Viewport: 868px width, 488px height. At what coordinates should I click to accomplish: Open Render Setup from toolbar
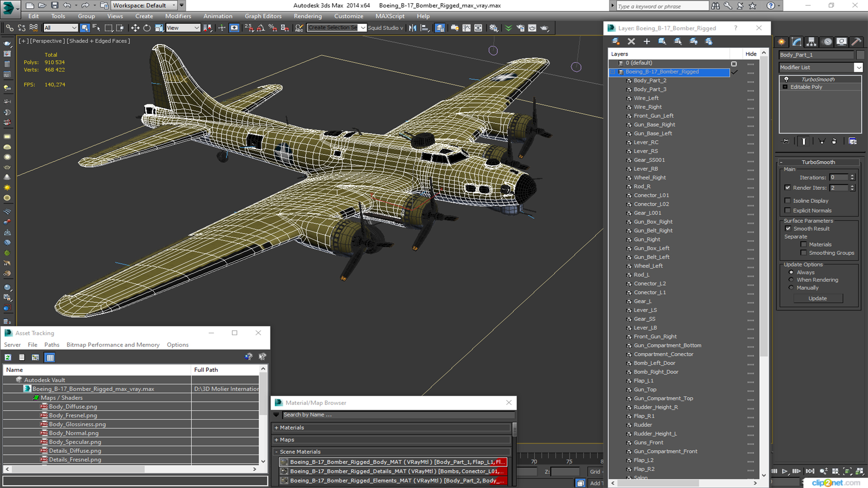520,28
